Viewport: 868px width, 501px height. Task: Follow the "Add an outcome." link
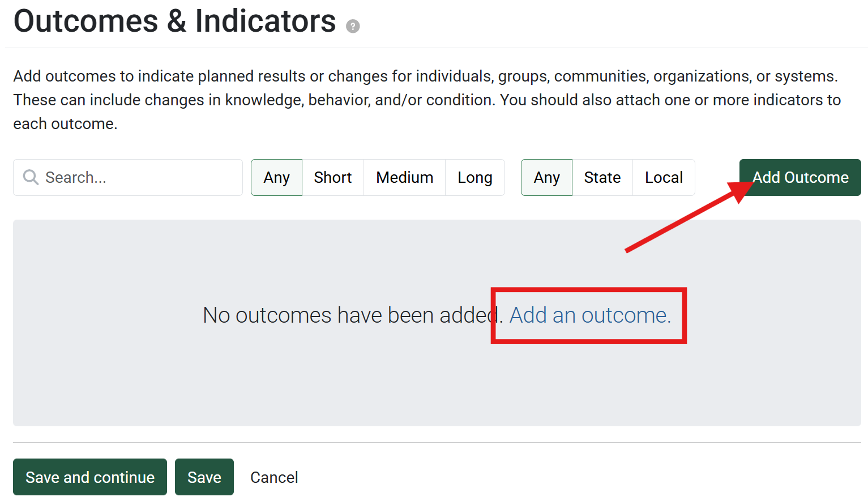589,315
